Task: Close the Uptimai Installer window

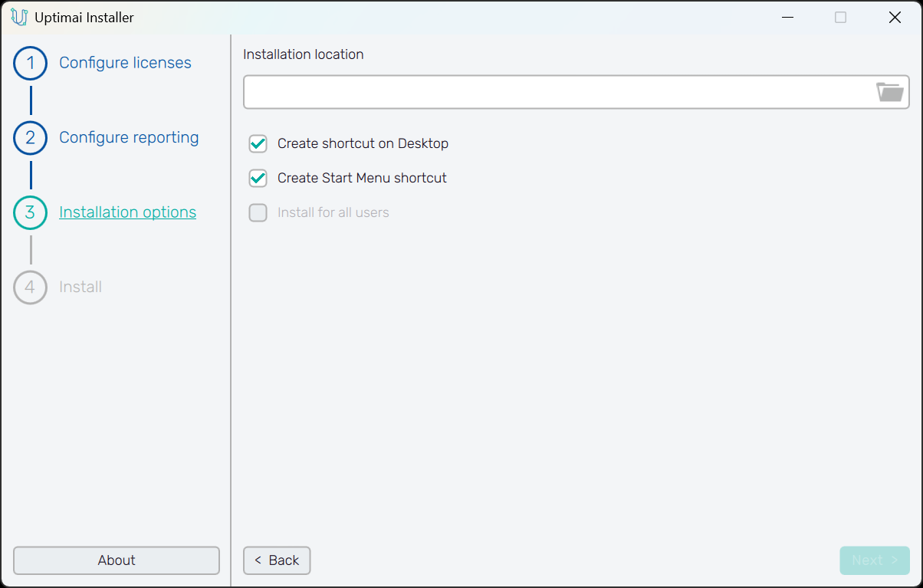Action: click(x=895, y=17)
